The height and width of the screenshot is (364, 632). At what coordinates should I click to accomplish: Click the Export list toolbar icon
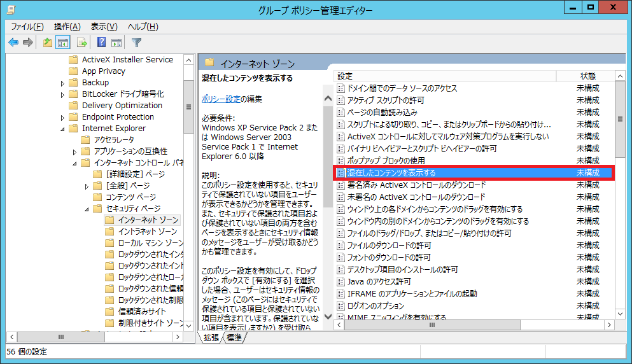coord(82,43)
